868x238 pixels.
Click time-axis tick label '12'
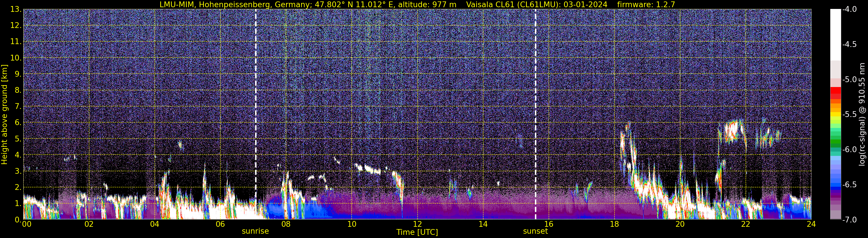coord(417,224)
